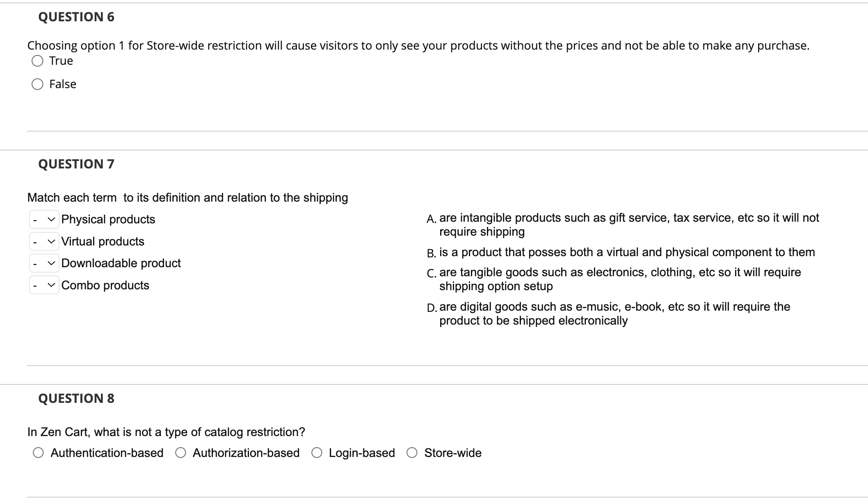Screen dimensions: 868x500
Task: Open the Virtual products match dropdown
Action: point(44,242)
